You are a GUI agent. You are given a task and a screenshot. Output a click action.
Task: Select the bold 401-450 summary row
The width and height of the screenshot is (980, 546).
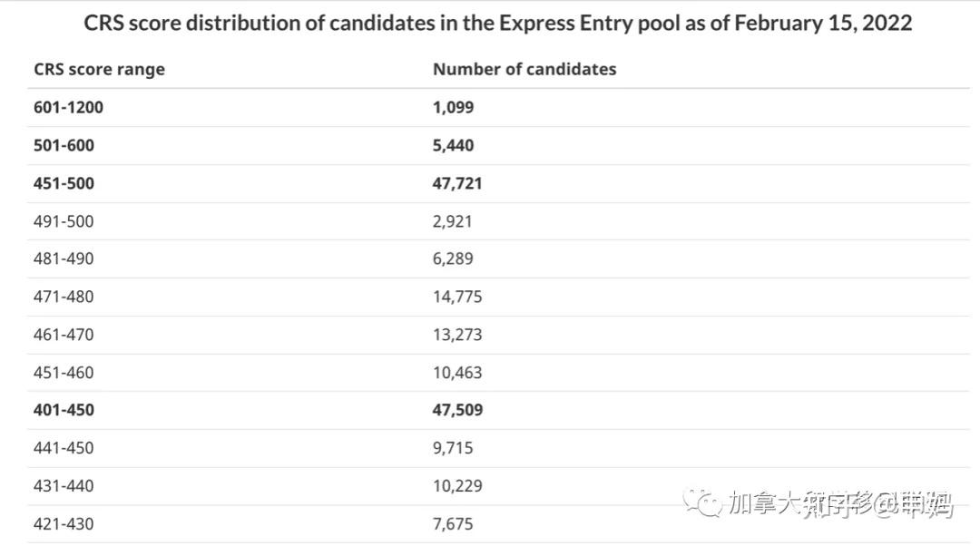64,410
